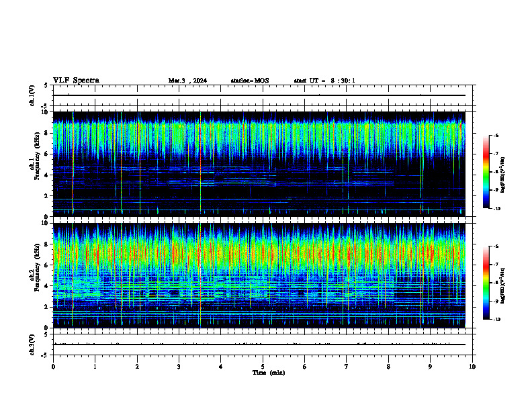Click the "10" kHz tick on ch.1 axis
The width and height of the screenshot is (532, 411).
[46, 112]
